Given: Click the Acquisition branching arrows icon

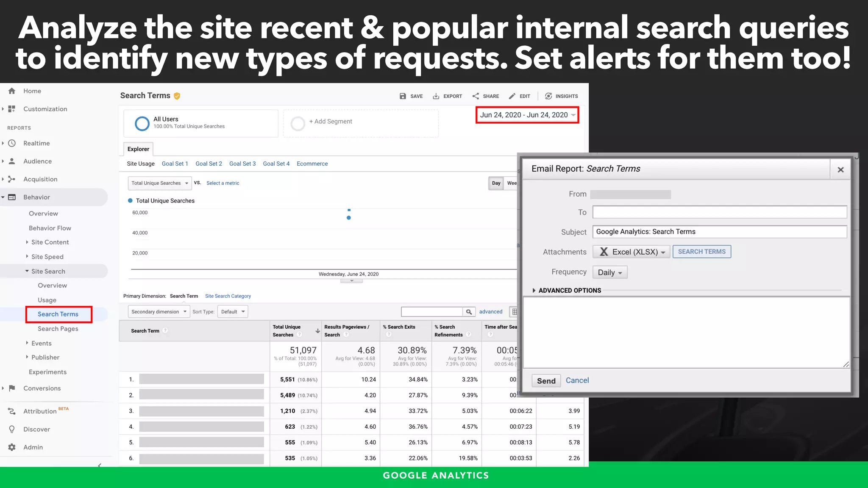Looking at the screenshot, I should click(12, 179).
